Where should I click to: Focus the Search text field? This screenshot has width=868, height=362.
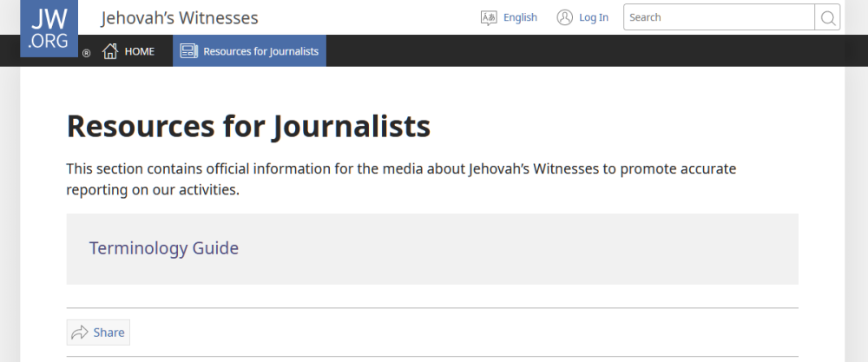point(719,17)
